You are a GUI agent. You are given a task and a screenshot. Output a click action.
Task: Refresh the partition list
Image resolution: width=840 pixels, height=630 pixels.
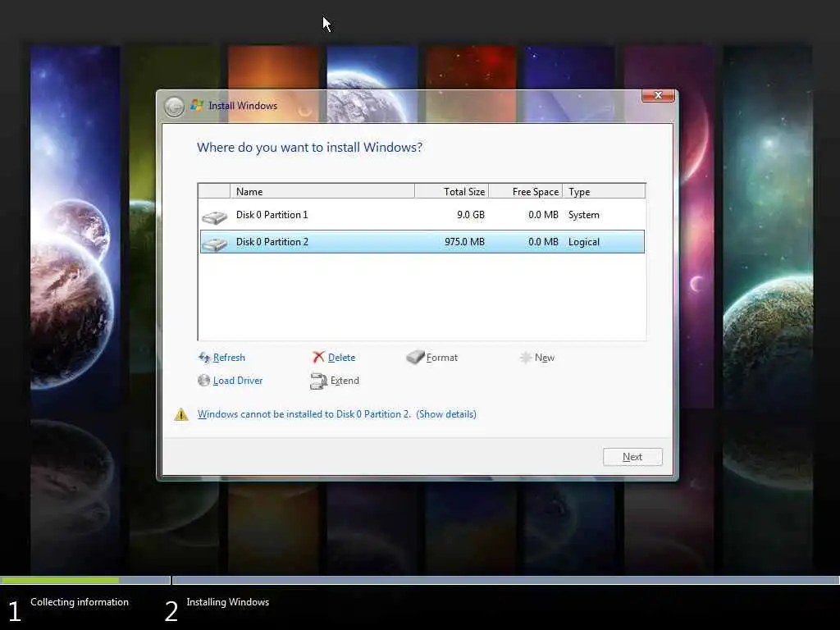(229, 358)
